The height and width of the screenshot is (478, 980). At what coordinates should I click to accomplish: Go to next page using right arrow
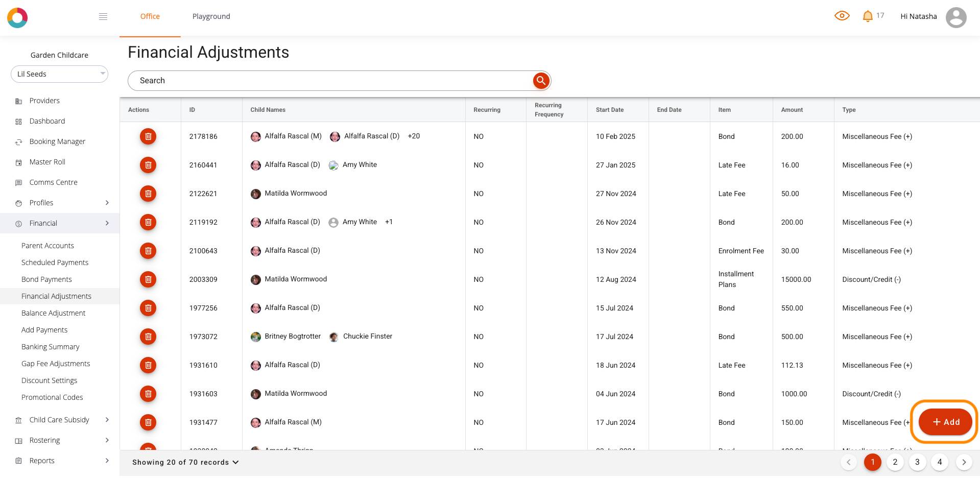[x=964, y=462]
